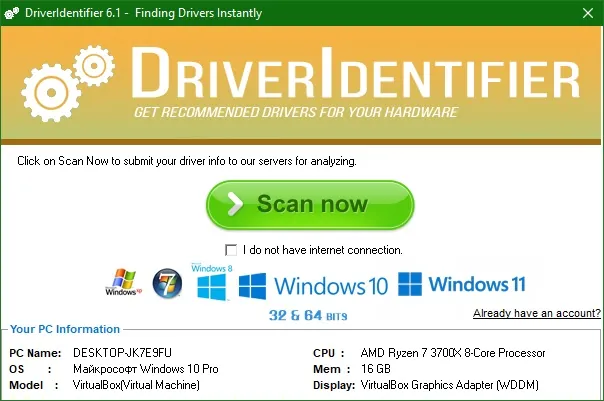Click the Display value VirtualBox Graphics Adapter
The width and height of the screenshot is (604, 401).
pyautogui.click(x=450, y=385)
